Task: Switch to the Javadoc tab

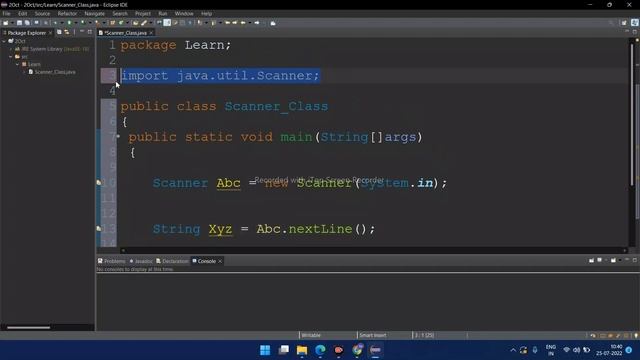Action: 141,261
